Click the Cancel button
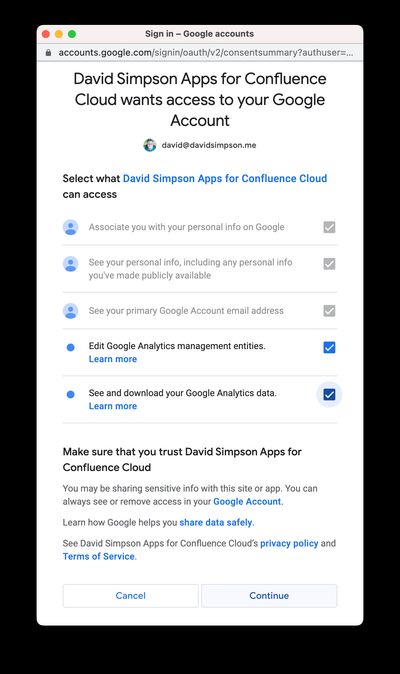The width and height of the screenshot is (400, 674). coord(131,595)
